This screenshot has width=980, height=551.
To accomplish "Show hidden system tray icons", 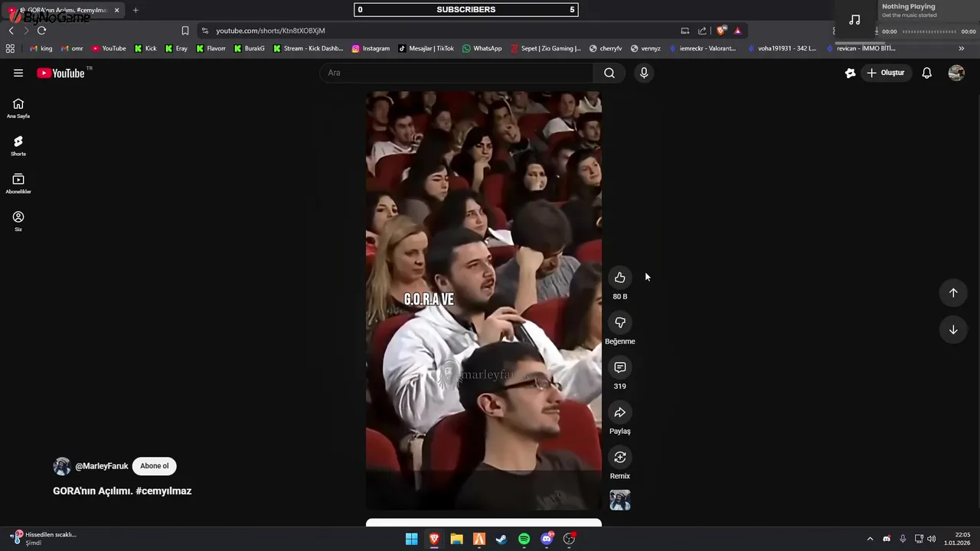I will 870,539.
